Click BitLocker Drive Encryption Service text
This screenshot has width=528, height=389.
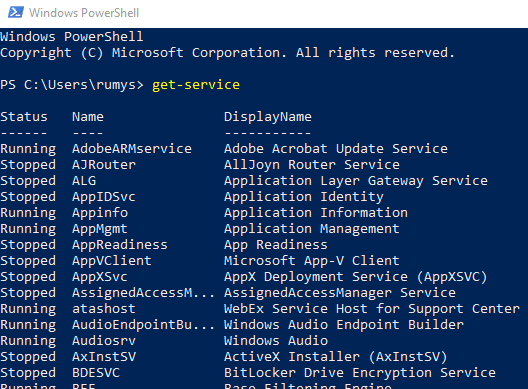[360, 373]
